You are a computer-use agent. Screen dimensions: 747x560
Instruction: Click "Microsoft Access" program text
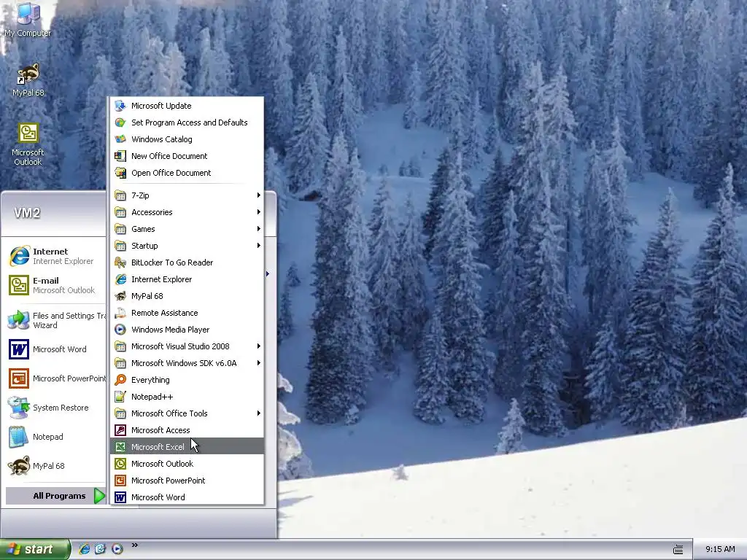pos(160,430)
